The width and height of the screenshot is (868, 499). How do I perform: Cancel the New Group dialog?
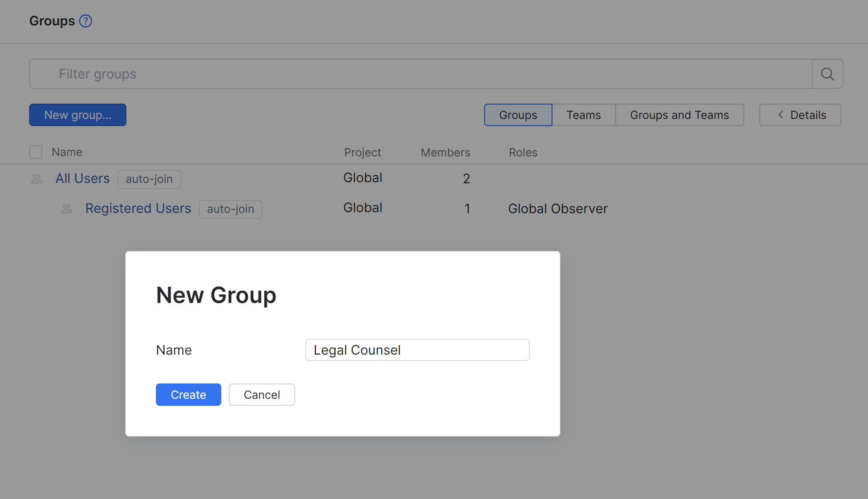click(262, 395)
